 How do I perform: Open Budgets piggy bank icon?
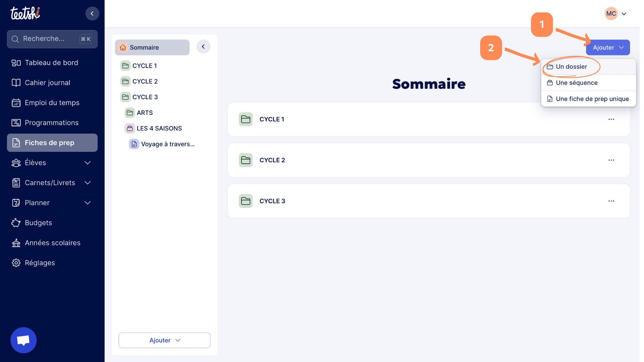tap(16, 223)
